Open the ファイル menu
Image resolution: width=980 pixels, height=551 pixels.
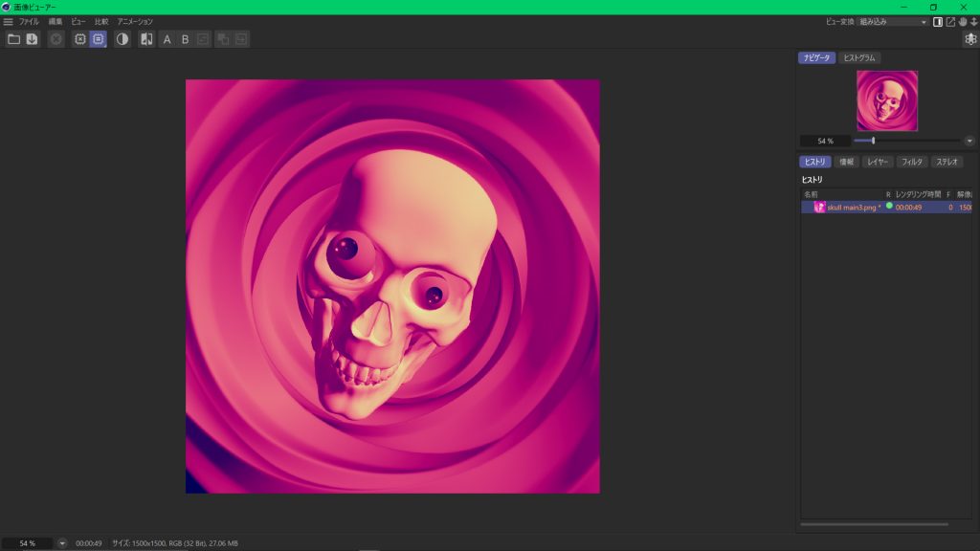29,21
